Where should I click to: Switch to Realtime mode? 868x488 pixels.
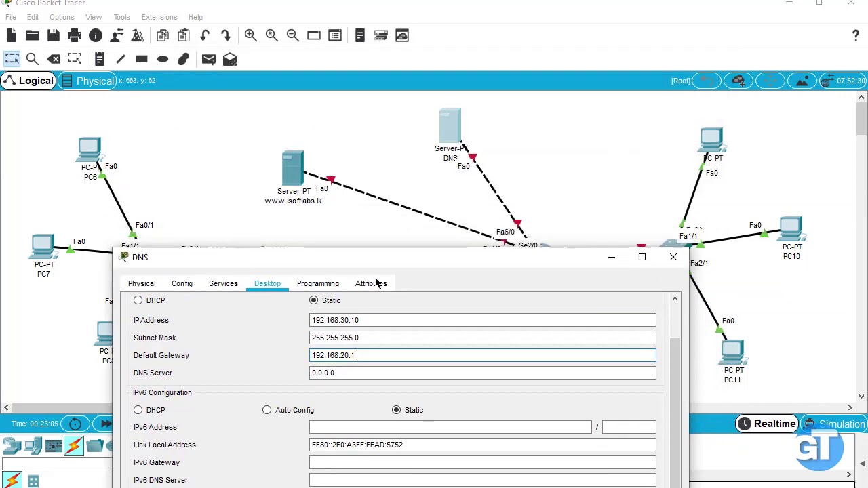(x=767, y=424)
